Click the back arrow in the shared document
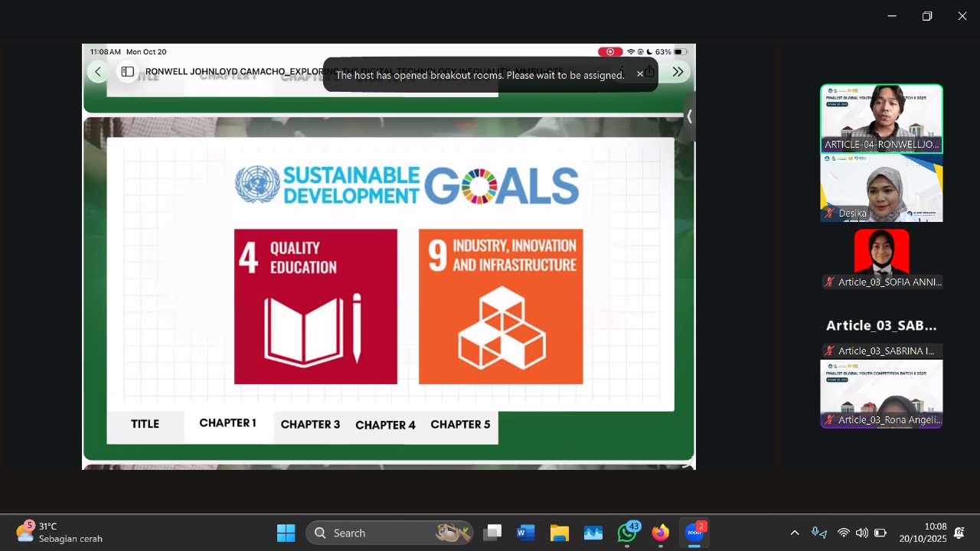Screen dimensions: 980x551 (98, 72)
